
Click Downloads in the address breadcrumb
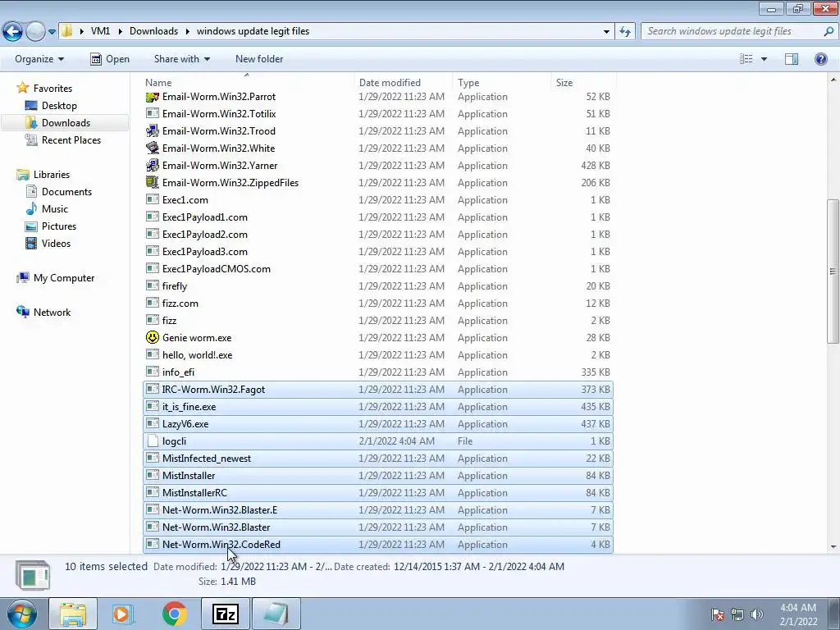(153, 31)
